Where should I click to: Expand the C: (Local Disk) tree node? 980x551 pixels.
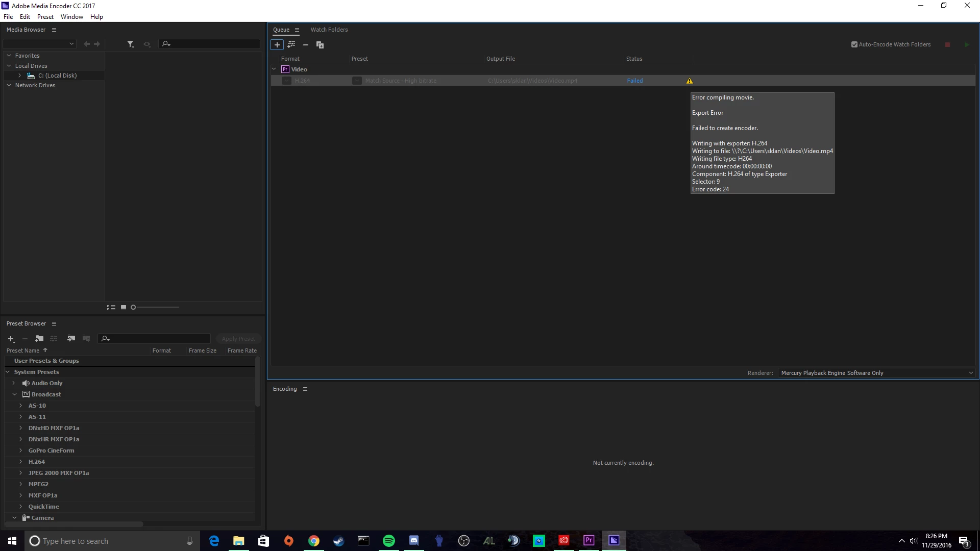tap(19, 76)
